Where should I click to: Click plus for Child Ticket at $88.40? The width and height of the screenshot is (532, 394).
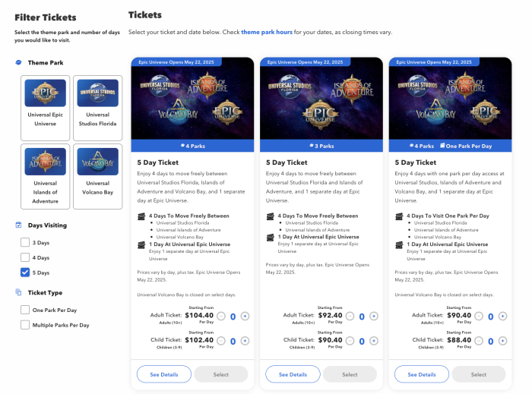point(503,342)
